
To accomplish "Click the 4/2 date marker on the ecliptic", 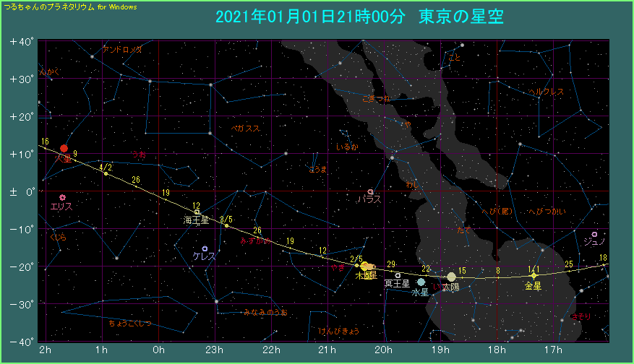I will click(106, 173).
